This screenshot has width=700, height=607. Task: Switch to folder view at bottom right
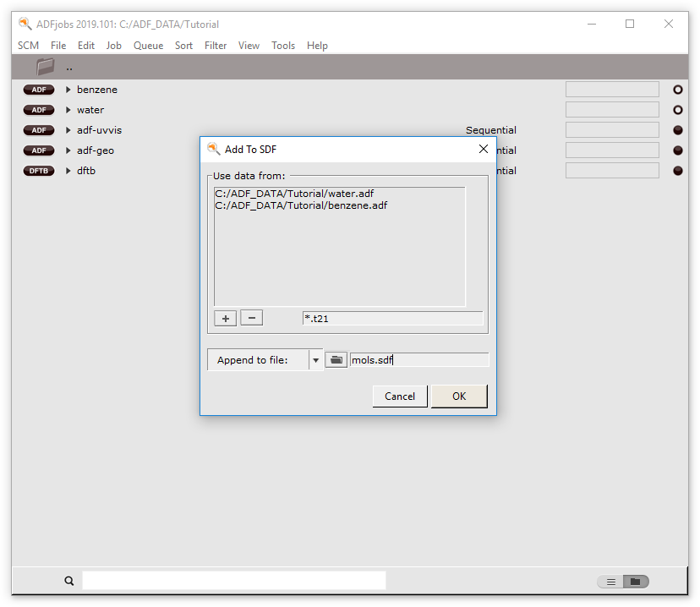pyautogui.click(x=636, y=582)
